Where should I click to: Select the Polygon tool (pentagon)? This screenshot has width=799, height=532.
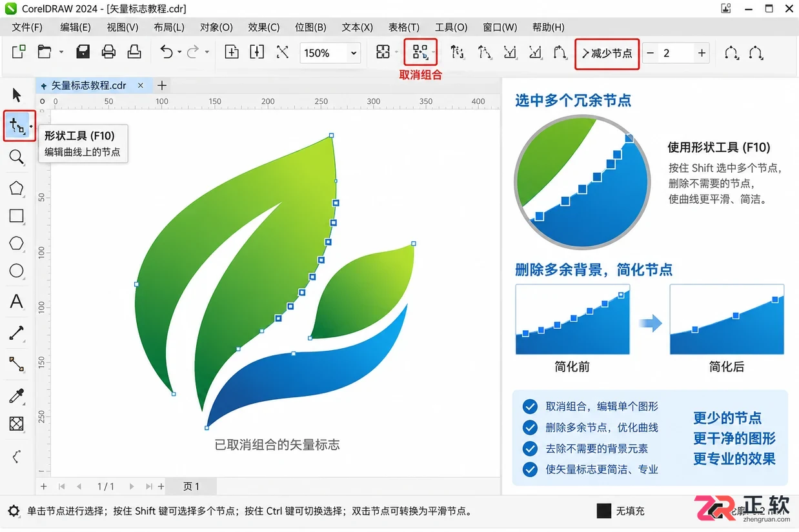17,188
